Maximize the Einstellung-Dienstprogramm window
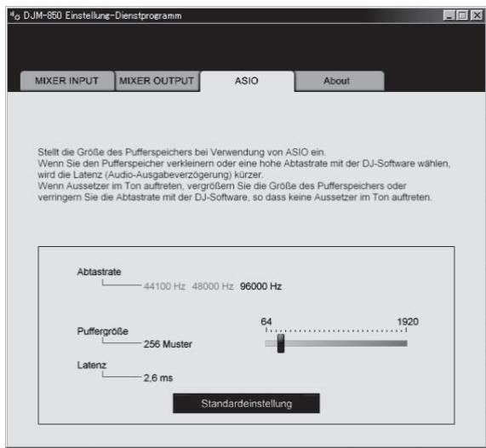This screenshot has height=448, width=486. click(463, 15)
